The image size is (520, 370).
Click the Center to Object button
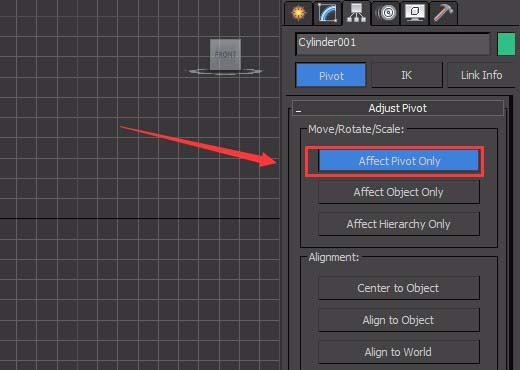tap(399, 288)
